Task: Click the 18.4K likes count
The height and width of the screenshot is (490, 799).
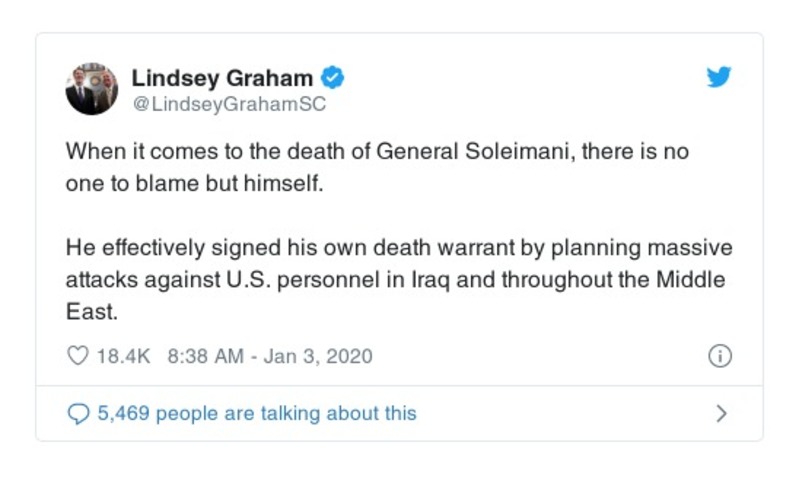Action: click(x=122, y=356)
